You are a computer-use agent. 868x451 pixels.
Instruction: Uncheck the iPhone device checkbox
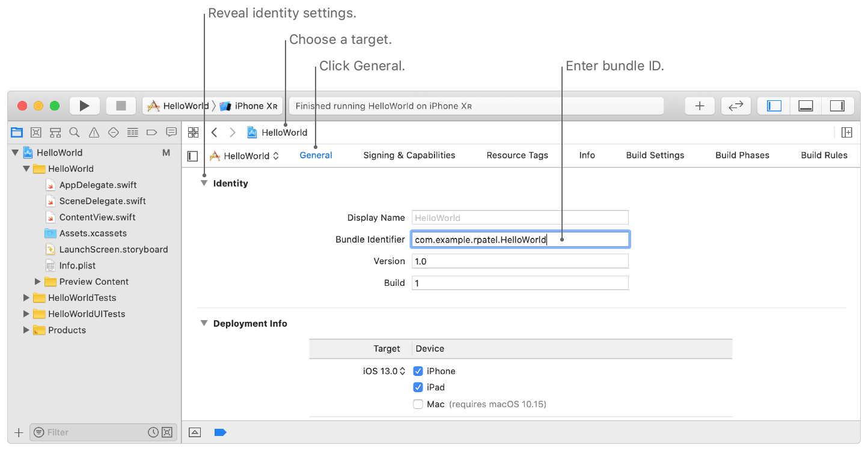[418, 371]
